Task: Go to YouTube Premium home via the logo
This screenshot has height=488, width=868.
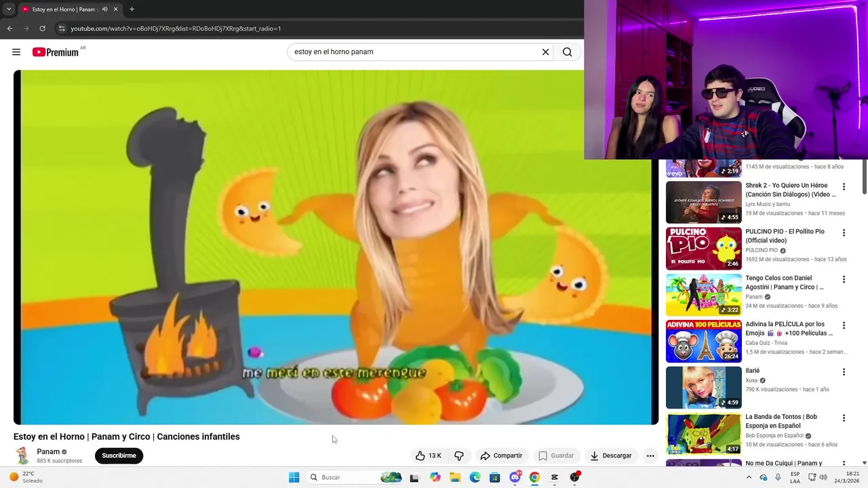Action: point(56,52)
